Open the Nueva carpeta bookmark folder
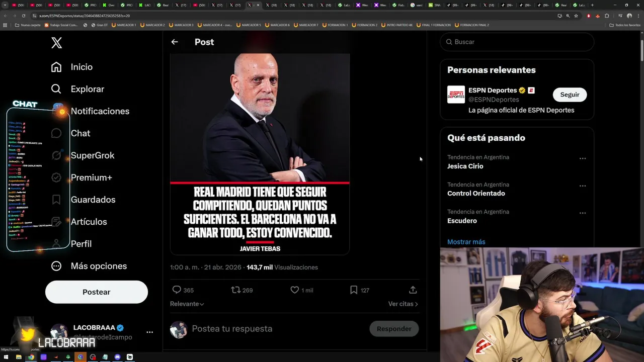Viewport: 644px width, 362px height. 28,25
